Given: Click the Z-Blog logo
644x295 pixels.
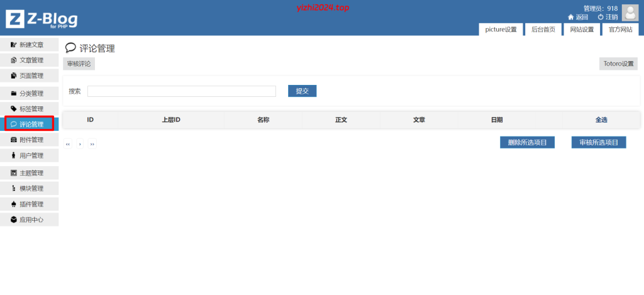Looking at the screenshot, I should click(42, 19).
